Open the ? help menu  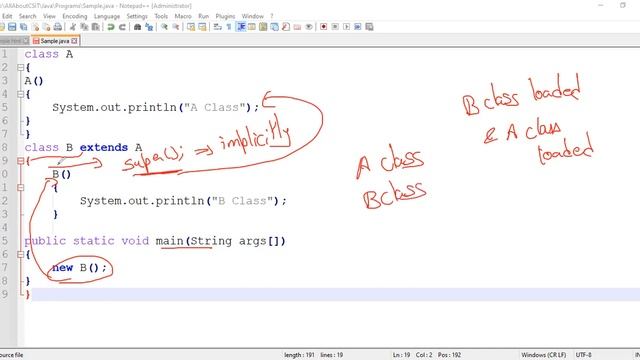point(272,16)
